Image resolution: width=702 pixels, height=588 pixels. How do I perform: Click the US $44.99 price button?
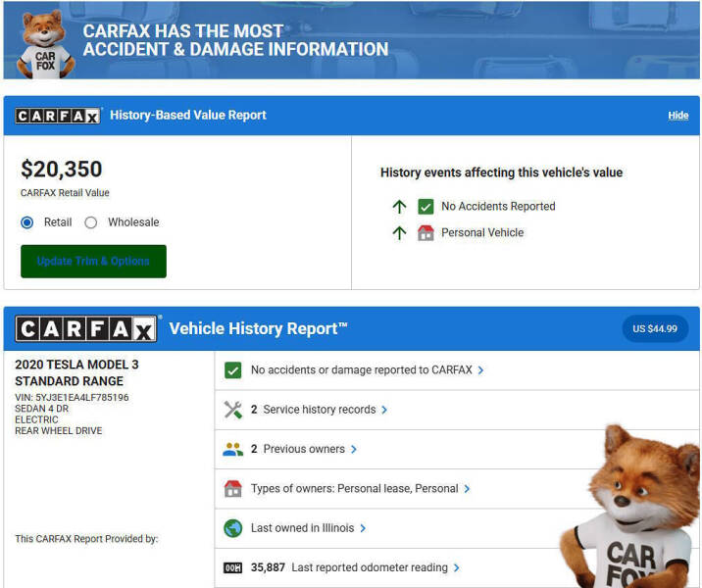point(654,328)
